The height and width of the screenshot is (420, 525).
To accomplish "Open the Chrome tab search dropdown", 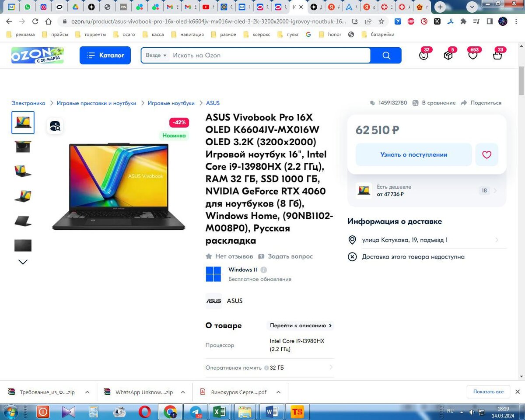I will (472, 7).
